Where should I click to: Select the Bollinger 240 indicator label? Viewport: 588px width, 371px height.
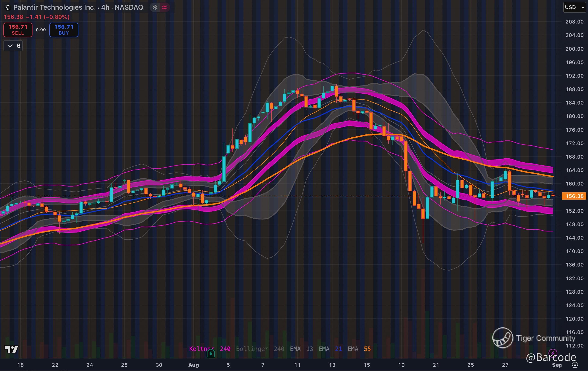point(260,349)
